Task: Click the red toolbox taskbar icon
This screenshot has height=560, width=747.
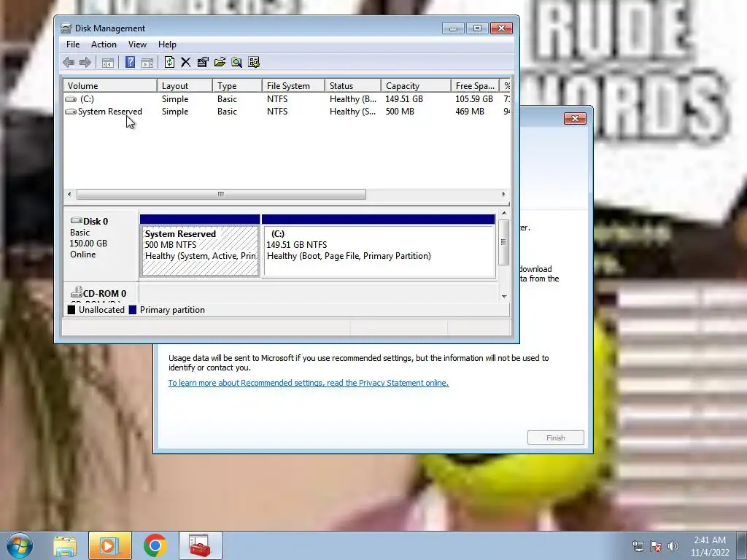Action: pyautogui.click(x=200, y=545)
